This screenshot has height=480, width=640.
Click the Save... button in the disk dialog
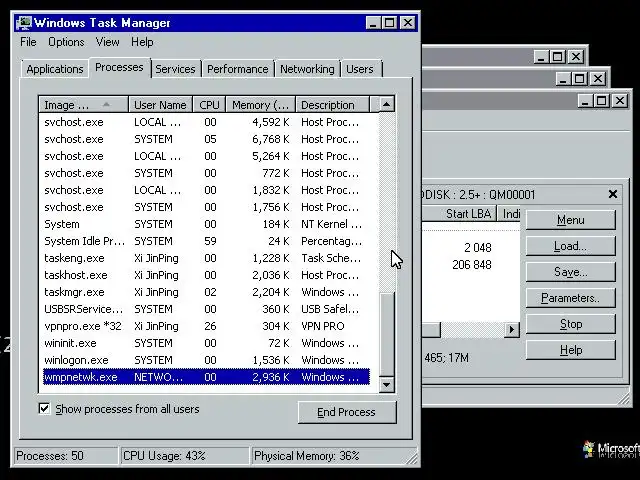click(x=571, y=272)
